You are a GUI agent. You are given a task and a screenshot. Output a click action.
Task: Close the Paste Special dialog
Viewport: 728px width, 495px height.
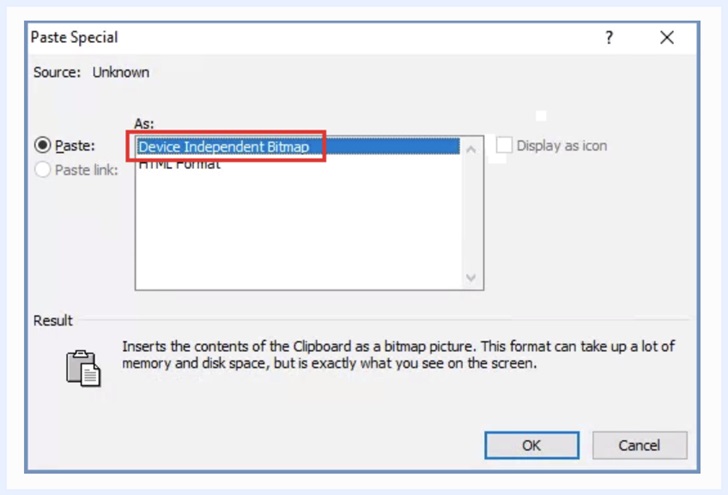pyautogui.click(x=667, y=38)
